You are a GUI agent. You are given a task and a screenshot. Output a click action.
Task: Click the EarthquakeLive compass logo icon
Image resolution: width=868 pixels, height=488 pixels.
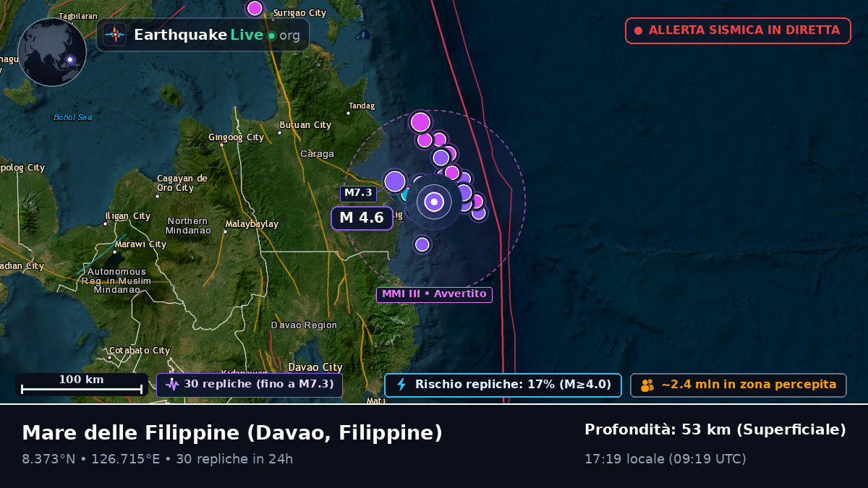[x=114, y=35]
